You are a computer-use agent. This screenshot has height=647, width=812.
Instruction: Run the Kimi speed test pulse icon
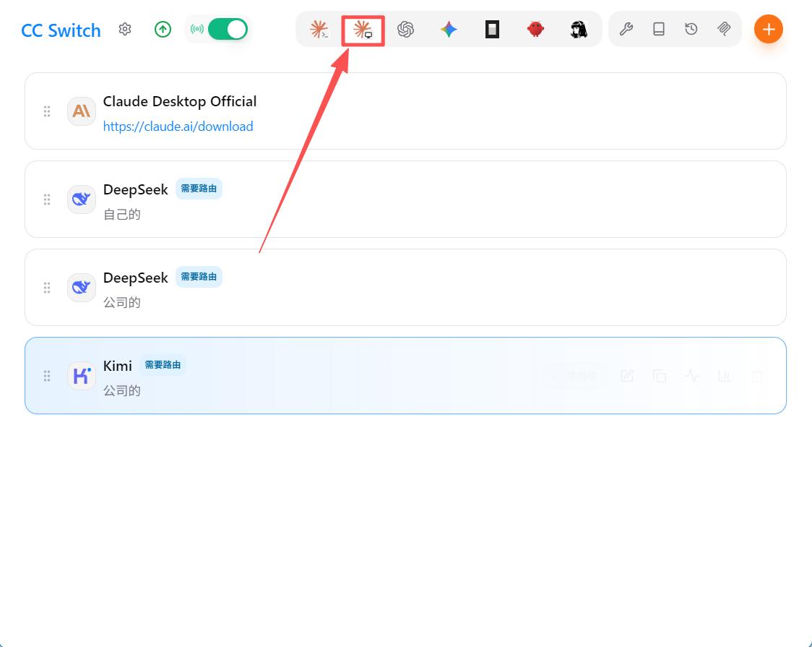(692, 376)
